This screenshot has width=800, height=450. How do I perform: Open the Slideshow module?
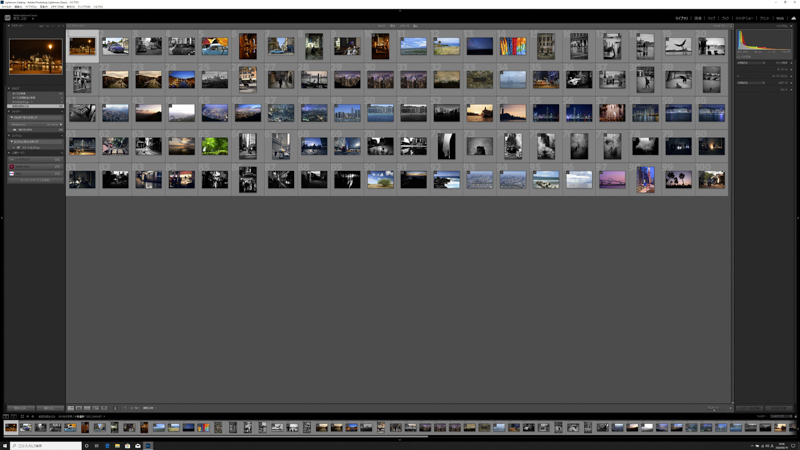pyautogui.click(x=744, y=18)
